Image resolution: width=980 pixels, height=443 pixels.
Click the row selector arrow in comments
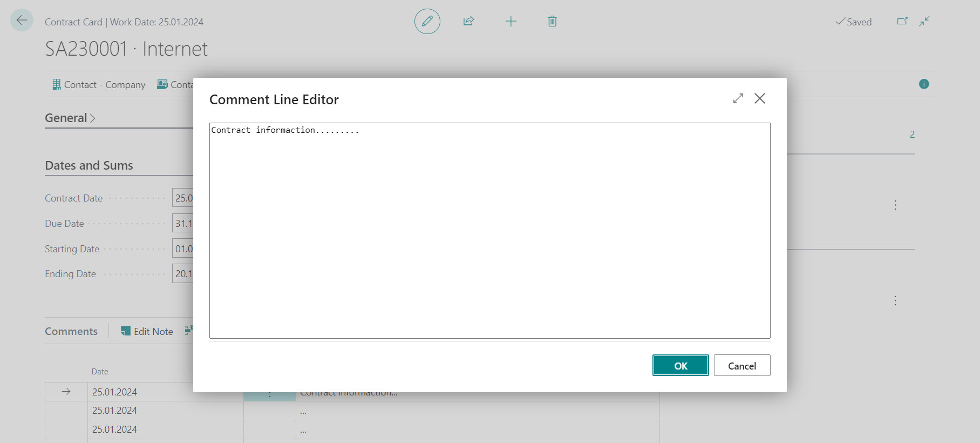pos(66,392)
